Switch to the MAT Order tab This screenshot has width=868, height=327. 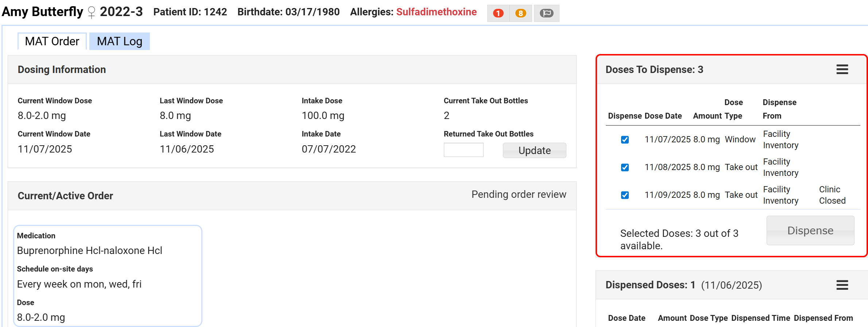[52, 41]
